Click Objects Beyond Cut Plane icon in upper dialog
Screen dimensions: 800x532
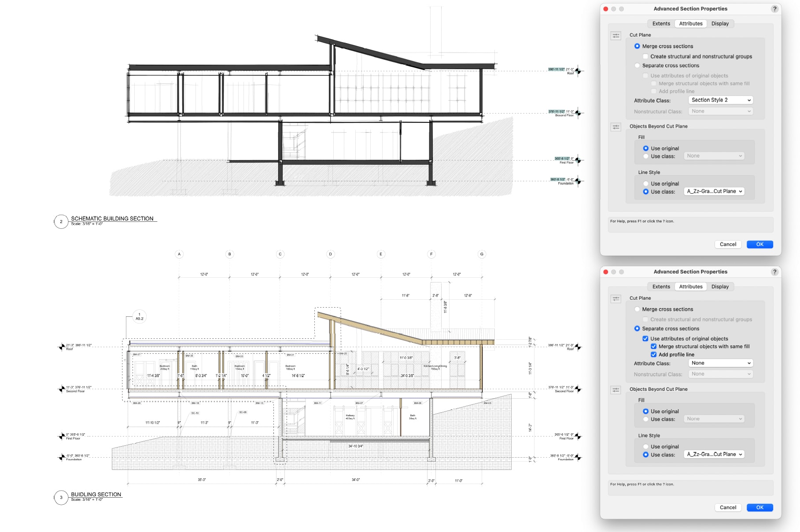[x=616, y=127]
